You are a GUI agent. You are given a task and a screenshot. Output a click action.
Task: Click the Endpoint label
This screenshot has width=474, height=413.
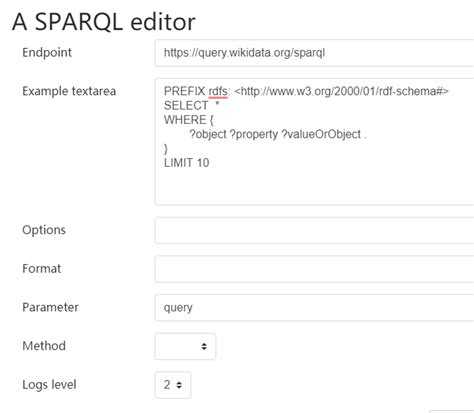[x=47, y=53]
